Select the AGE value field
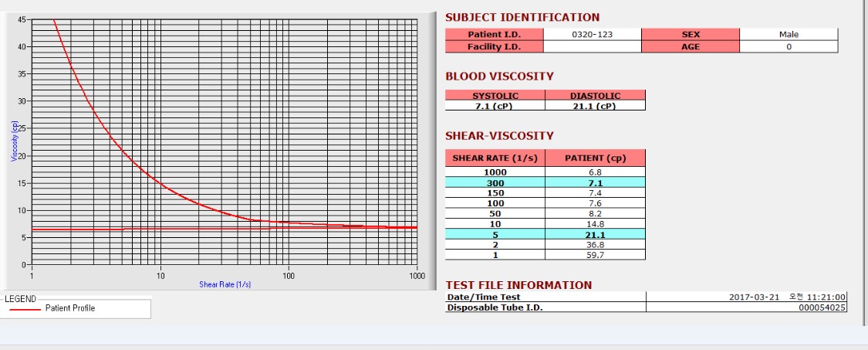 pyautogui.click(x=789, y=46)
